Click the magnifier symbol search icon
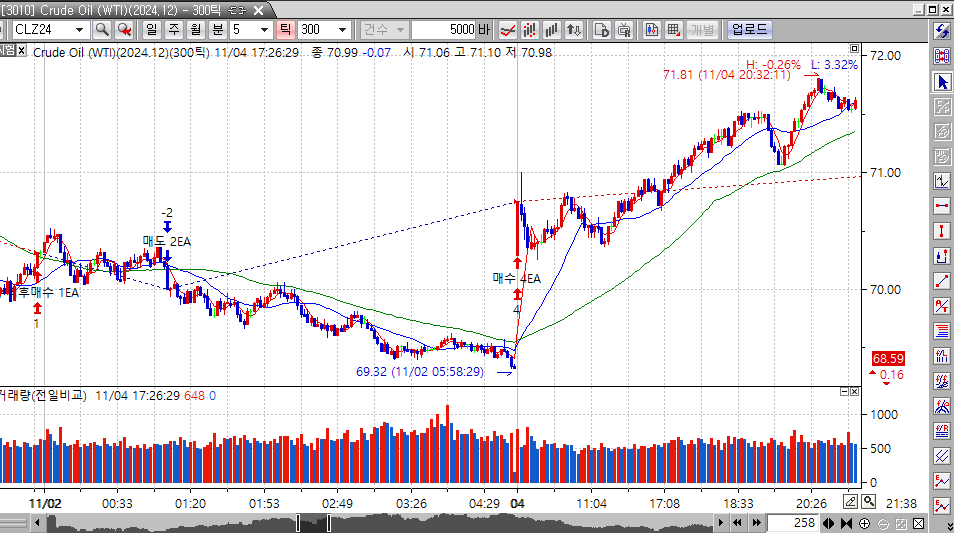Image resolution: width=954 pixels, height=533 pixels. click(102, 29)
